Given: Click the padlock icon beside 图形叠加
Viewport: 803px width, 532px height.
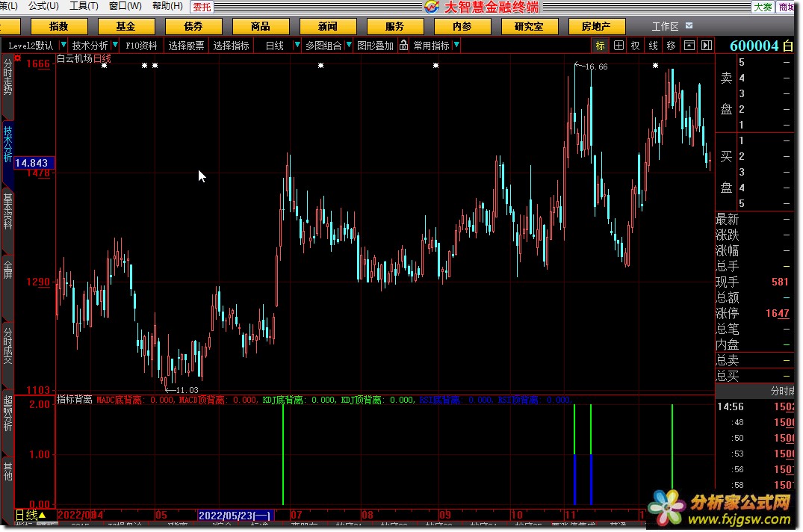Looking at the screenshot, I should [403, 45].
